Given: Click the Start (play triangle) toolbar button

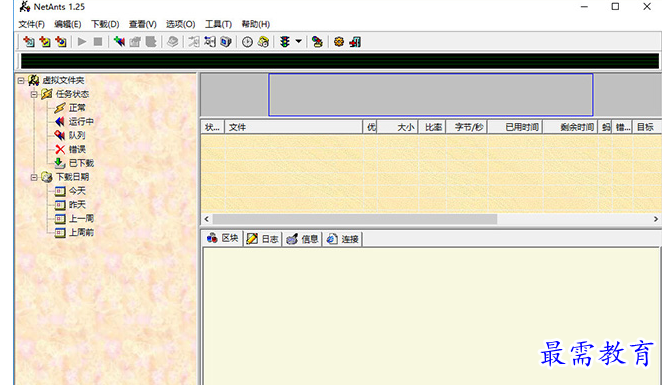Looking at the screenshot, I should [x=82, y=42].
